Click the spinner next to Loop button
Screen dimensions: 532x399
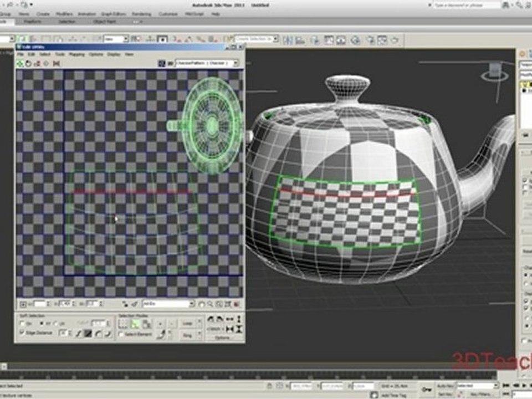pos(199,323)
